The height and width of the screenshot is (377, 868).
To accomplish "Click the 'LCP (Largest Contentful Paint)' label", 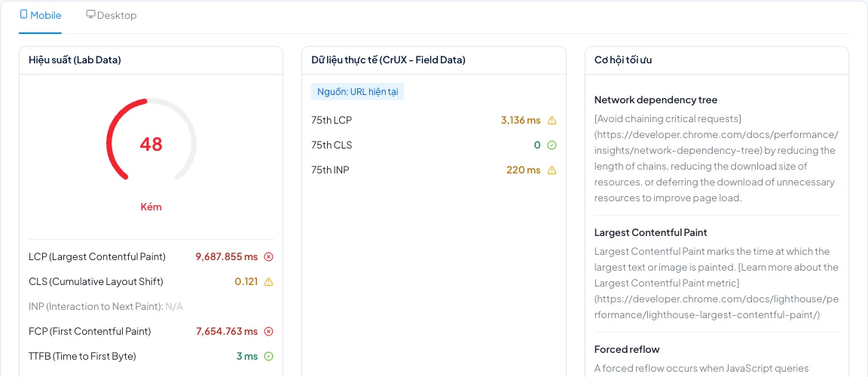I will pos(97,257).
